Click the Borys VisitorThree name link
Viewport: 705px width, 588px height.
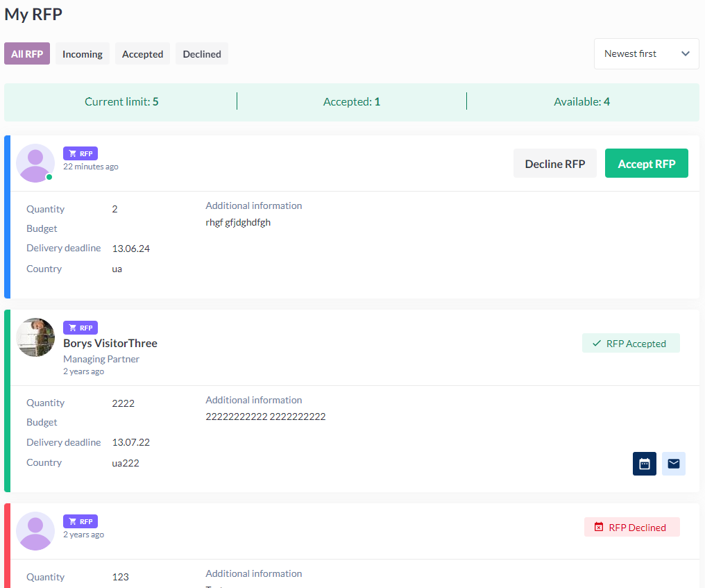pos(110,343)
